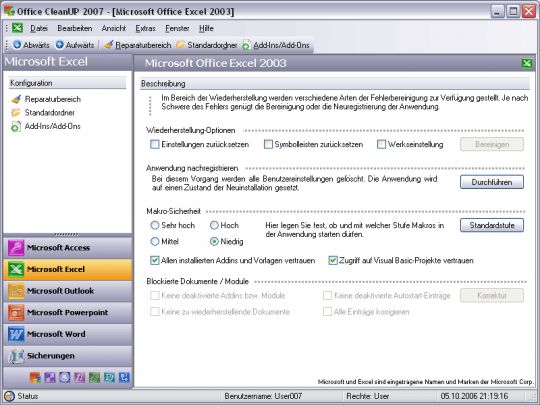The height and width of the screenshot is (405, 540).
Task: Click the Bereinigen button
Action: 492,144
